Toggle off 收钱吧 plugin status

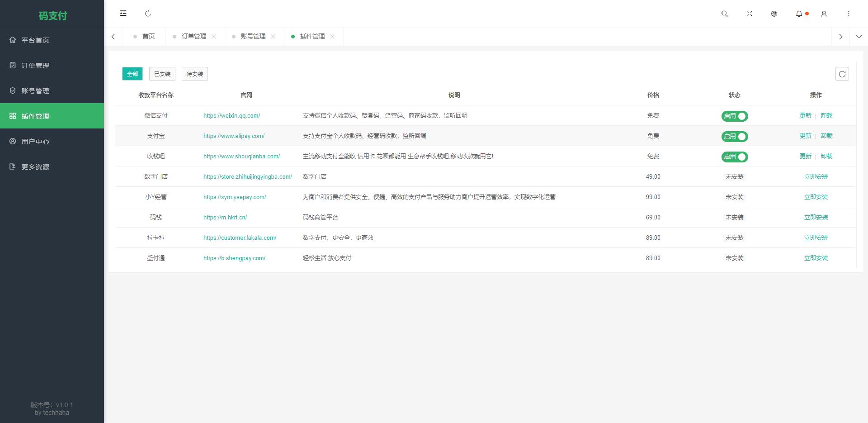[735, 157]
